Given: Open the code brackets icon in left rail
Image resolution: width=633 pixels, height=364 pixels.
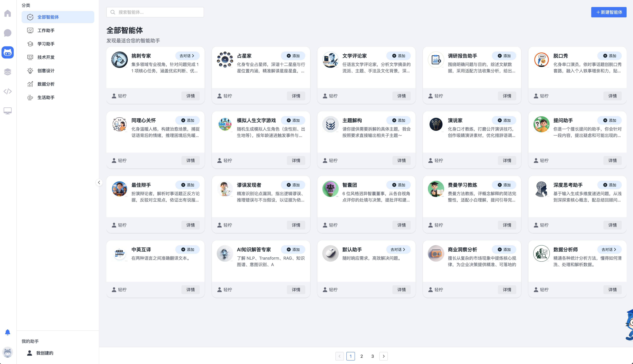Looking at the screenshot, I should click(7, 92).
